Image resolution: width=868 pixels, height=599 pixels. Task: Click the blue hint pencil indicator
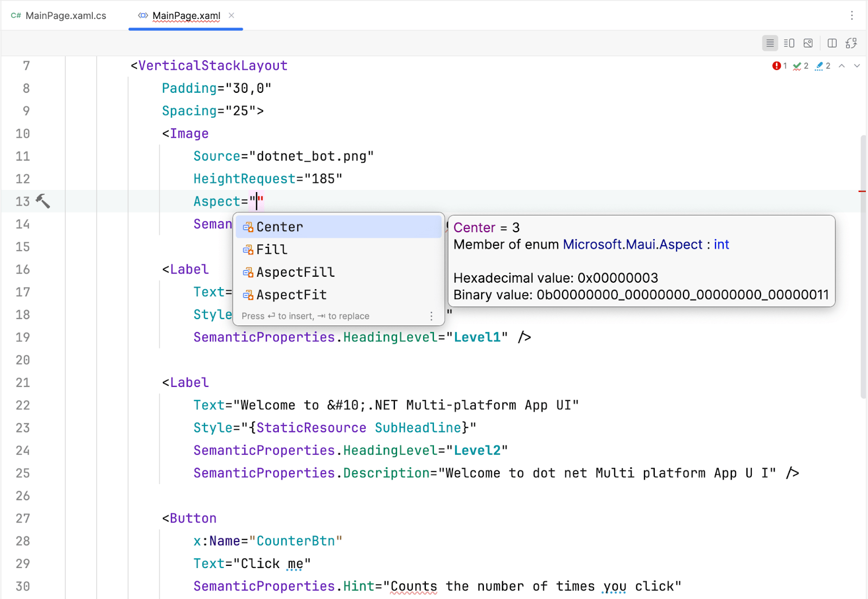[x=819, y=66]
